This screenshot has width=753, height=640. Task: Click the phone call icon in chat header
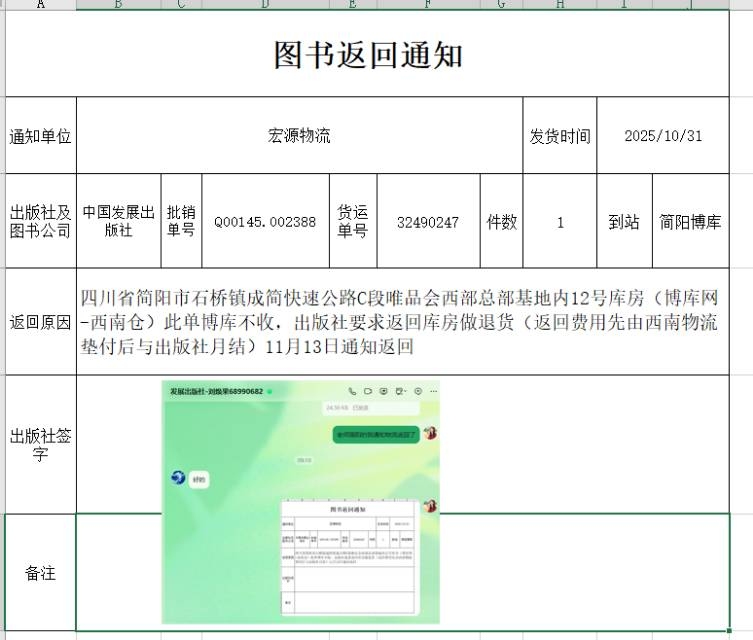(x=352, y=391)
